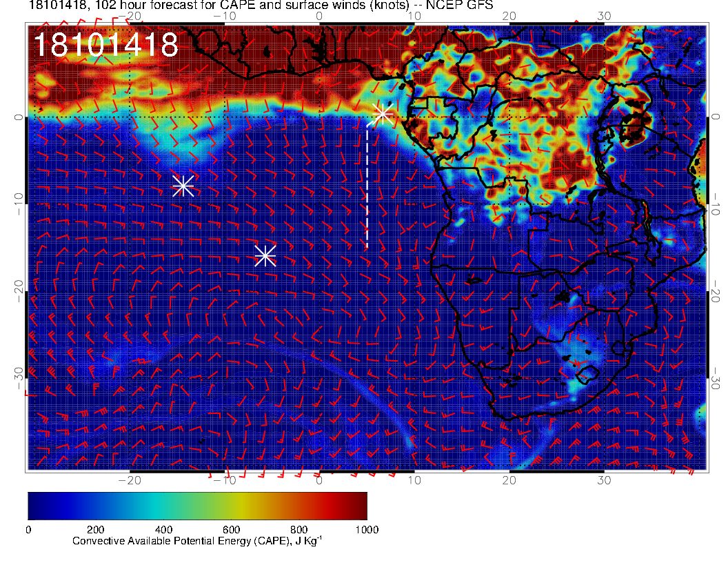Click the 'Convective Available Potential Energy (CAPE), J Kg⁻¹' caption
Viewport: 728px width, 563px height.
(x=197, y=541)
